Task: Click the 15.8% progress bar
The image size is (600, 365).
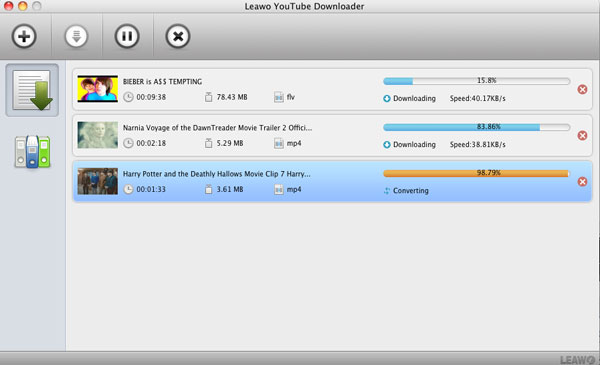Action: pyautogui.click(x=476, y=81)
